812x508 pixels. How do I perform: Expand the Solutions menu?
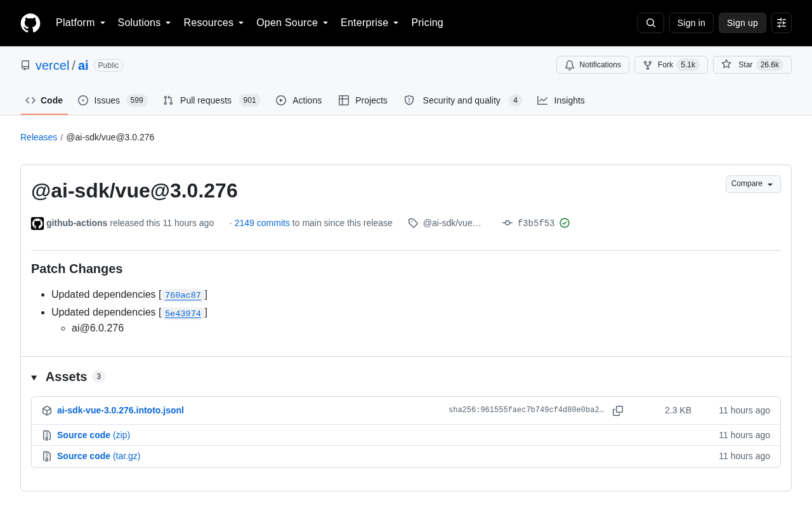point(145,23)
